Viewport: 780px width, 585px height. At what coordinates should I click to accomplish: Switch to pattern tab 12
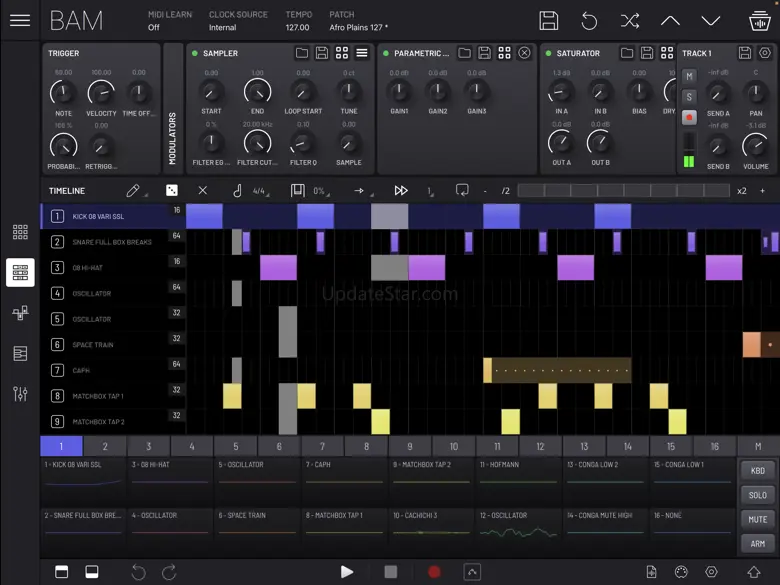540,446
